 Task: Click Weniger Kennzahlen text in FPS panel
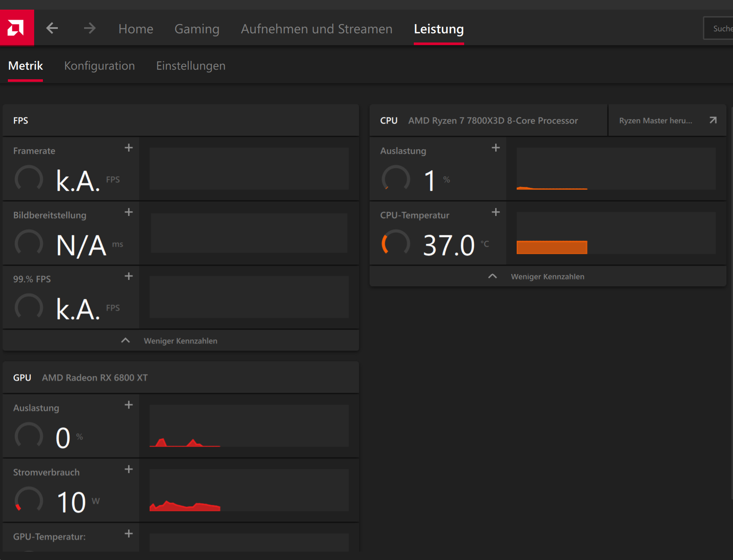pyautogui.click(x=180, y=341)
